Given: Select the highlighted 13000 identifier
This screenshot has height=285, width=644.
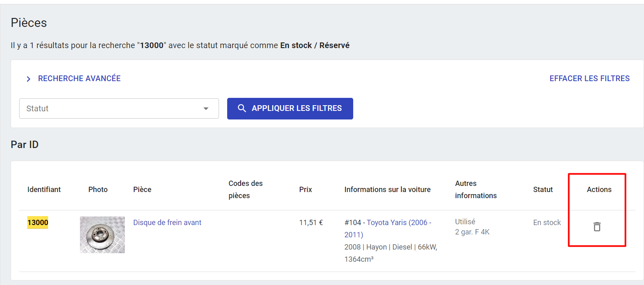Looking at the screenshot, I should click(38, 223).
